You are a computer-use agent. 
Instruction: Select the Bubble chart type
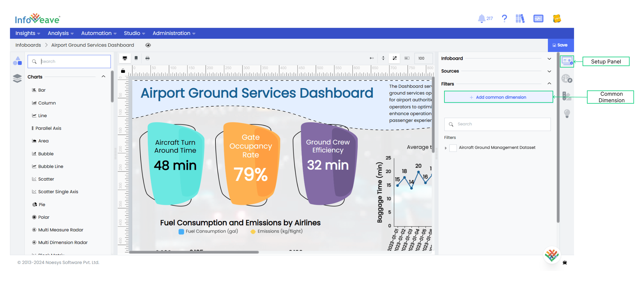[x=43, y=154]
